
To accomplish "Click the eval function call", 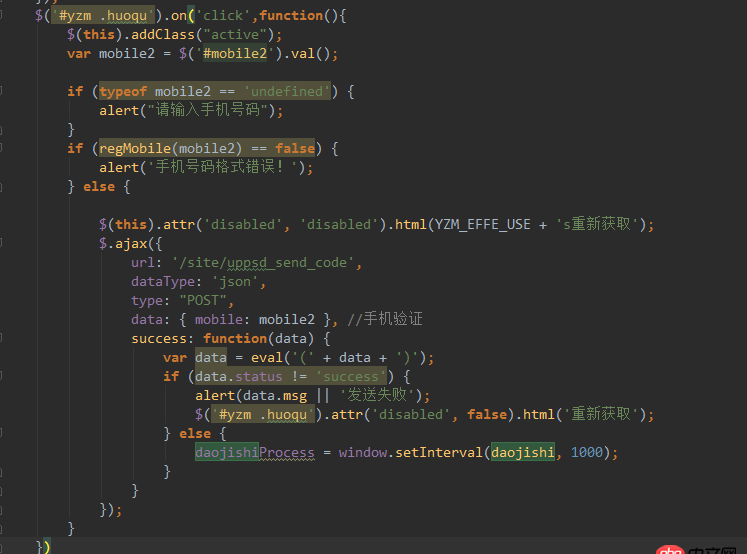I will pyautogui.click(x=267, y=358).
